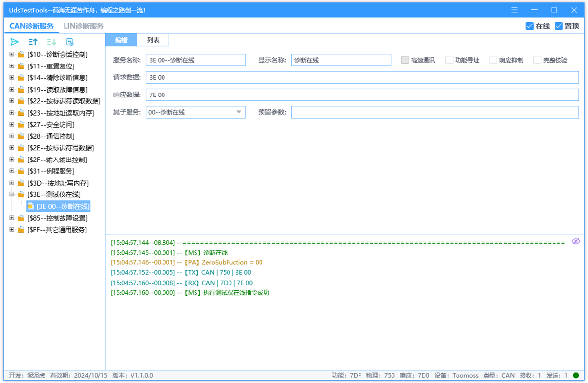Viewport: 588px width, 383px height.
Task: Click folder icon of $19 read DTC info
Action: click(21, 90)
